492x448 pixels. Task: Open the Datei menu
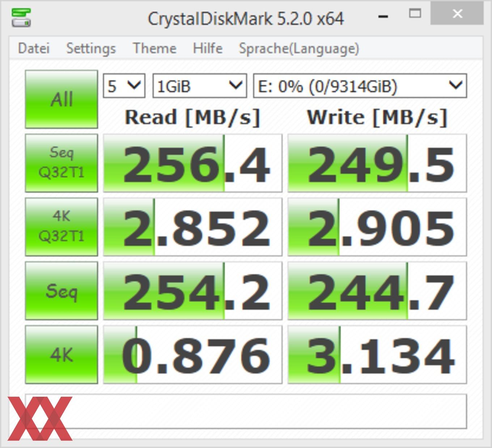(34, 48)
